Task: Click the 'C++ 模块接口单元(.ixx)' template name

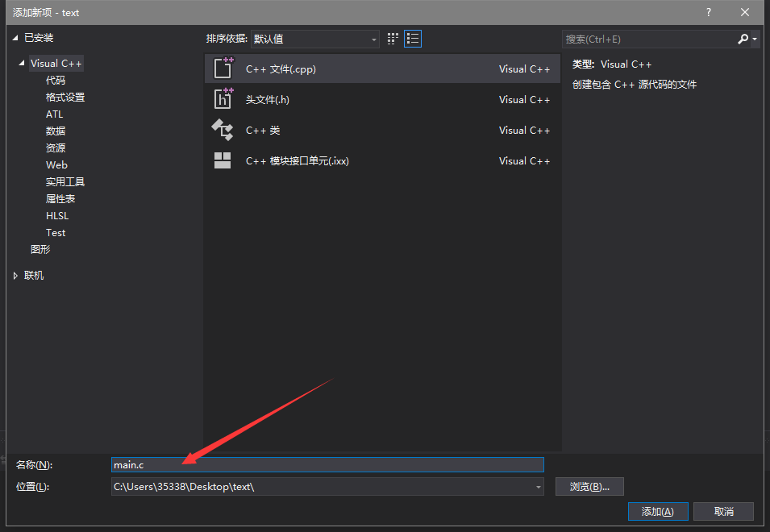Action: pyautogui.click(x=298, y=161)
